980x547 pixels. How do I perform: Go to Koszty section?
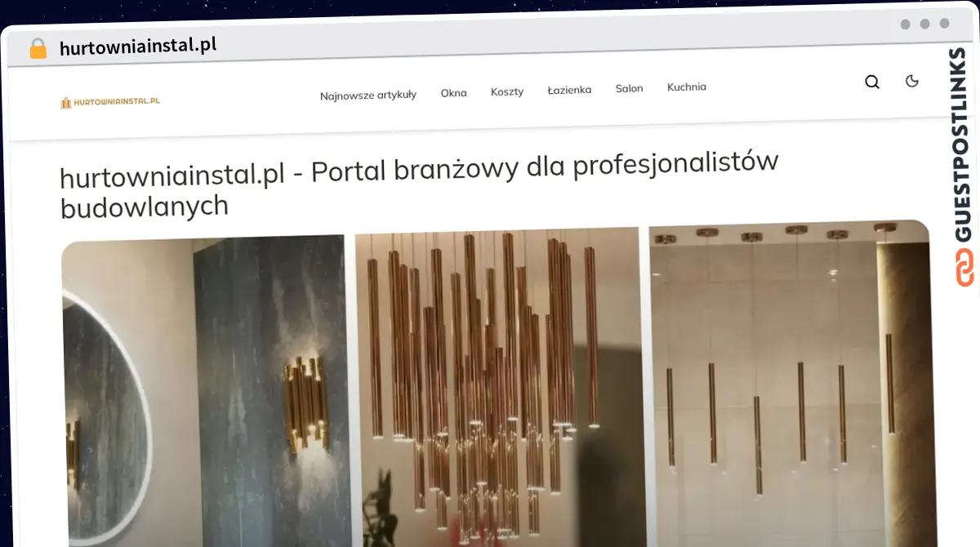coord(507,91)
